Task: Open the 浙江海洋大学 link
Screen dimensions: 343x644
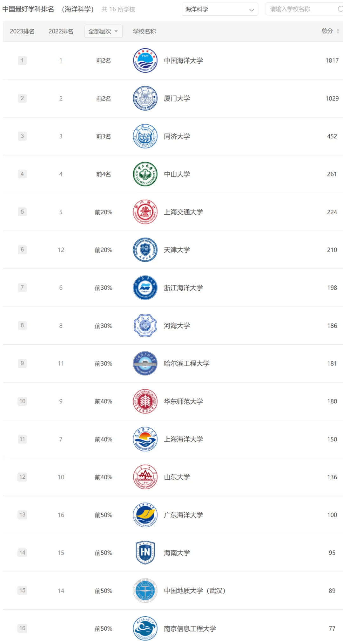Action: point(183,288)
